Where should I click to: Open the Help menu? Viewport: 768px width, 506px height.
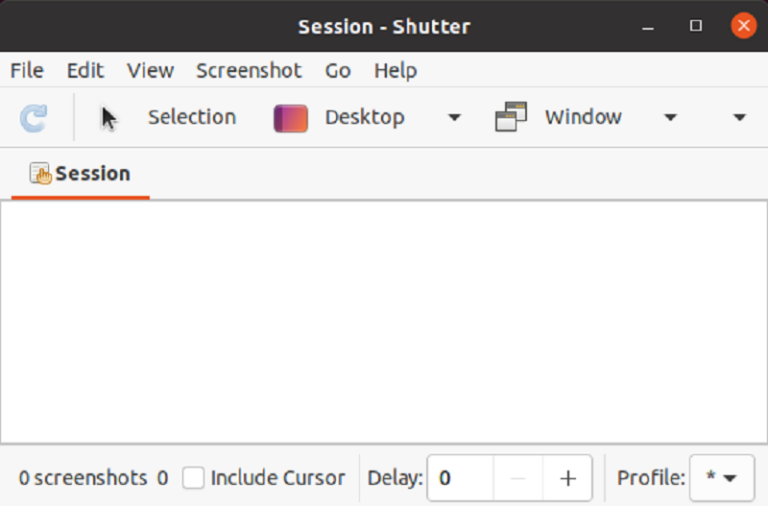(395, 71)
